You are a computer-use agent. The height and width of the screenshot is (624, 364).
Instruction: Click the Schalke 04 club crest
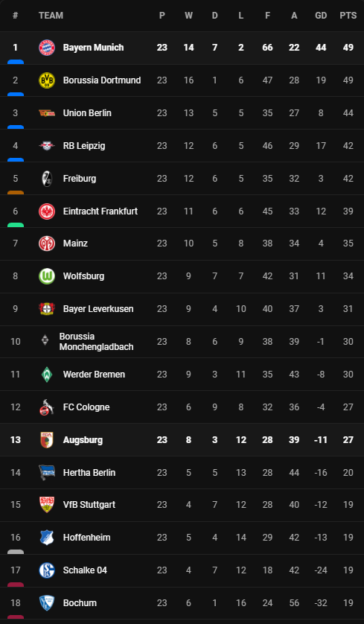point(47,570)
